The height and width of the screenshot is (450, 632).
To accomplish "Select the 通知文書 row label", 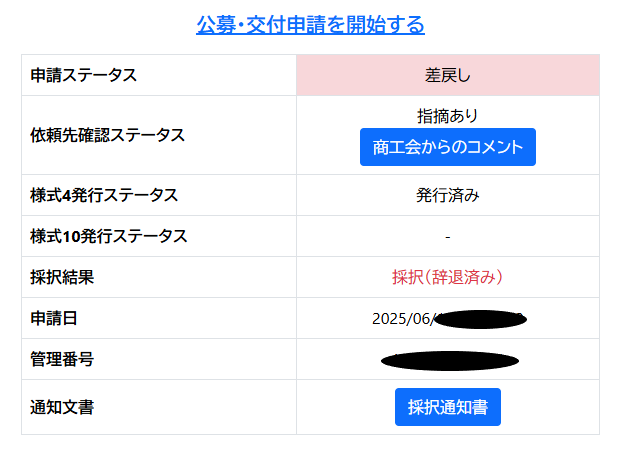I will click(x=62, y=407).
